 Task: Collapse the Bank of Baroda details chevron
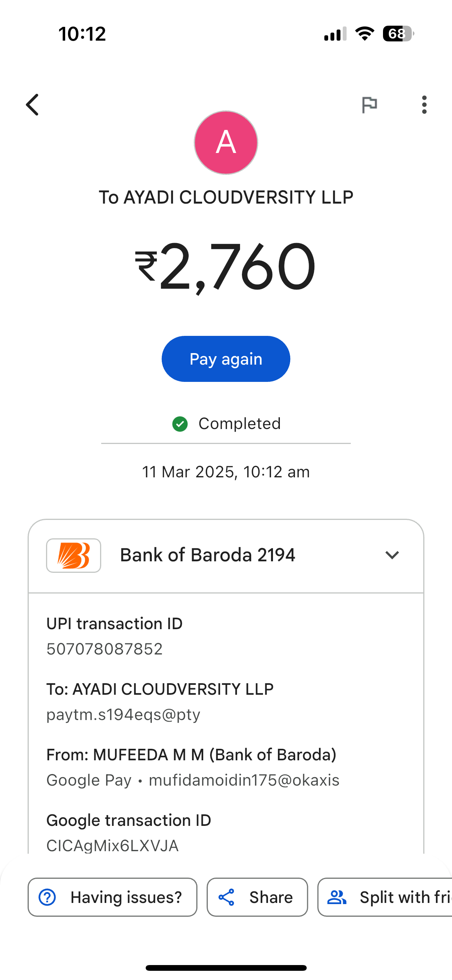tap(392, 555)
